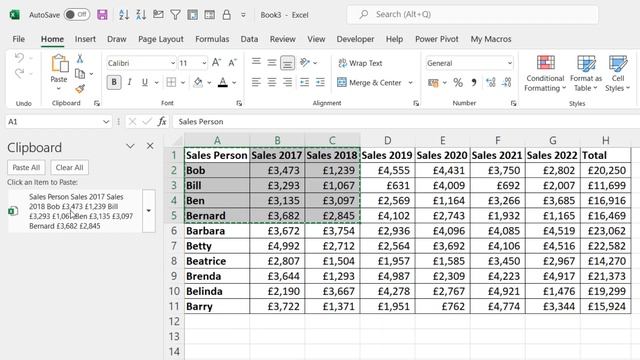
Task: Close the Clipboard pane
Action: click(x=150, y=146)
